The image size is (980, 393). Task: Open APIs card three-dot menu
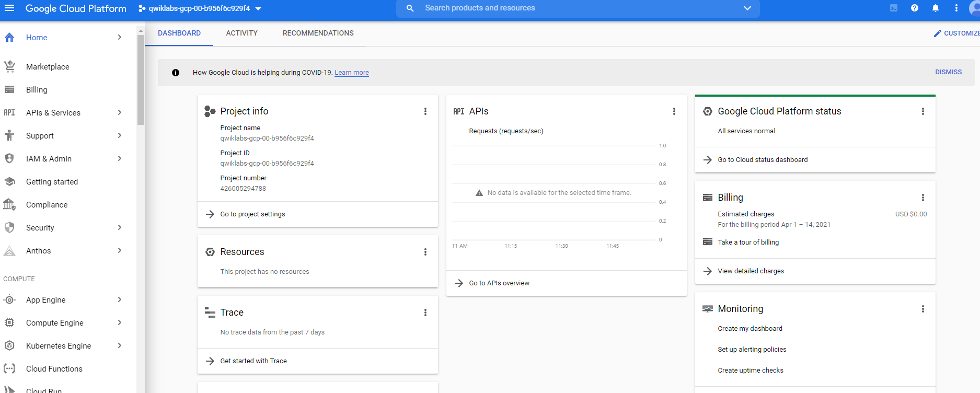point(674,111)
